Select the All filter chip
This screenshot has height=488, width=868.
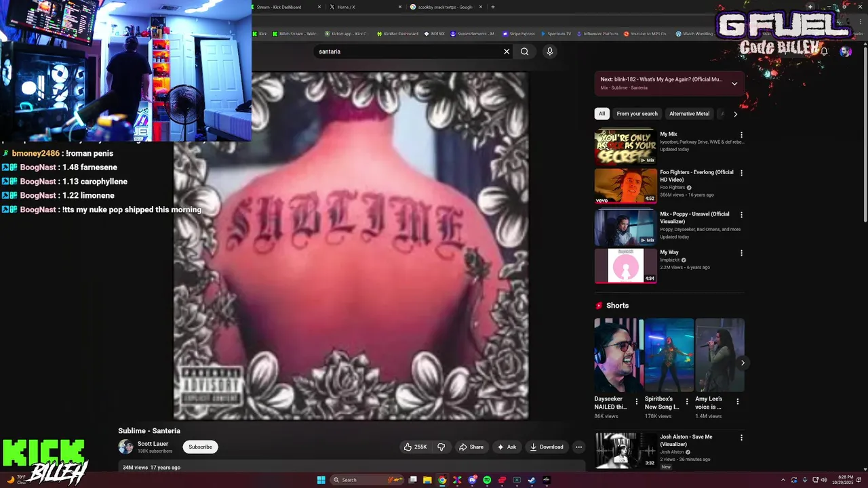coord(601,114)
